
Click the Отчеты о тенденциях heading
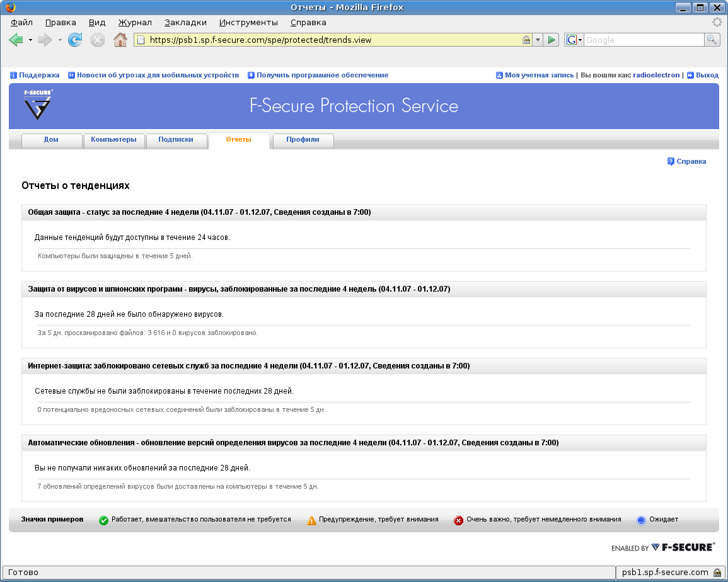[x=76, y=186]
